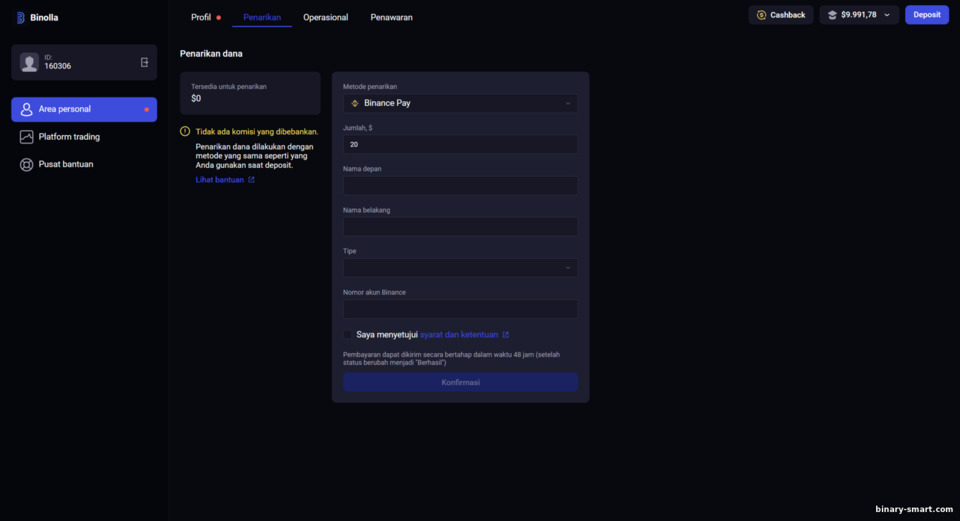Open the Tipe dropdown

click(x=460, y=268)
